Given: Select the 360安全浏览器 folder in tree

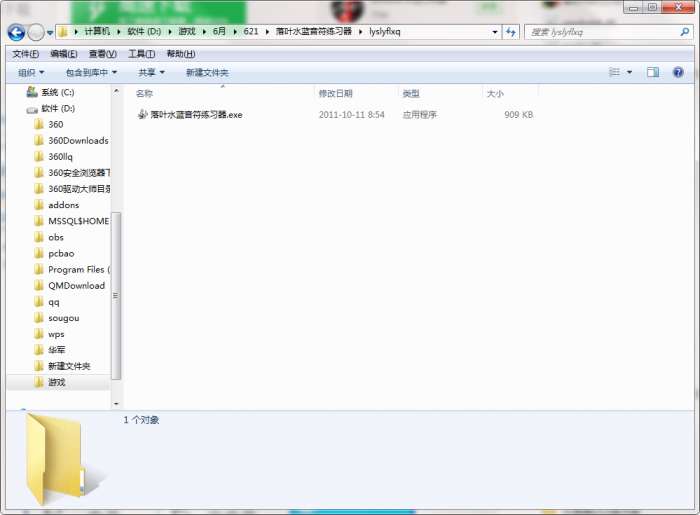Looking at the screenshot, I should pyautogui.click(x=79, y=173).
